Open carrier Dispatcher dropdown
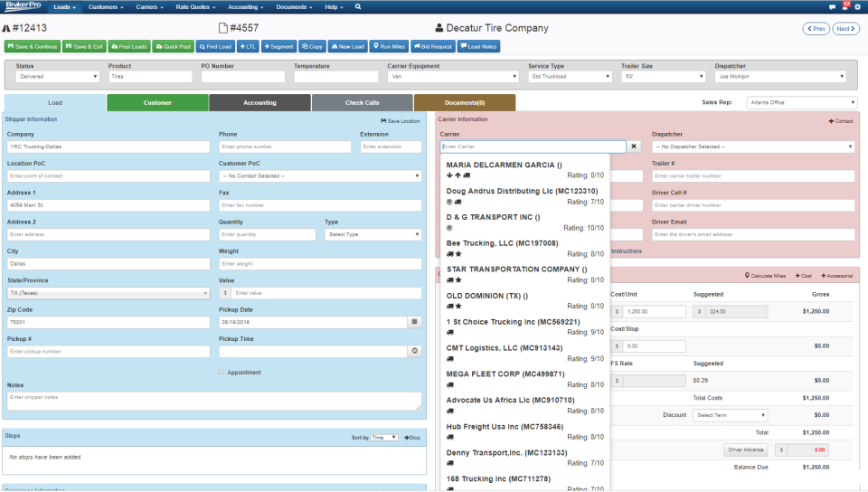Screen dimensions: 868x492 (753, 147)
